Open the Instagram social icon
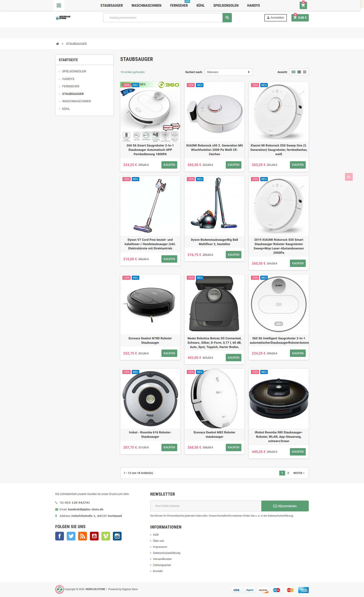The width and height of the screenshot is (364, 597). pos(117,536)
